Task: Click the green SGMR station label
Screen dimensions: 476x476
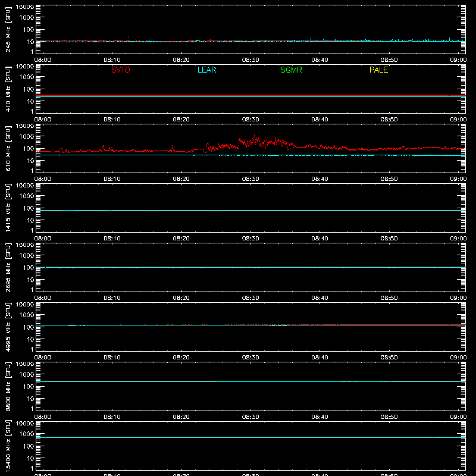Action: pyautogui.click(x=291, y=70)
